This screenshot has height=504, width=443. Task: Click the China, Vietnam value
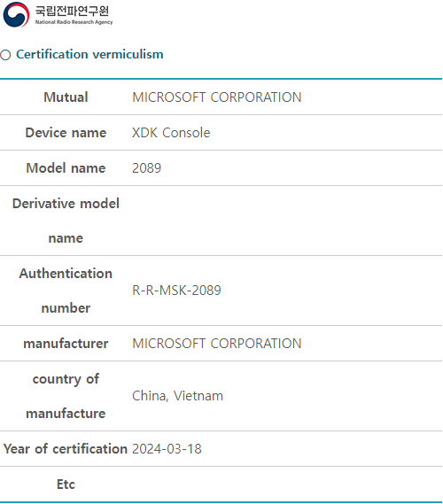pos(177,396)
